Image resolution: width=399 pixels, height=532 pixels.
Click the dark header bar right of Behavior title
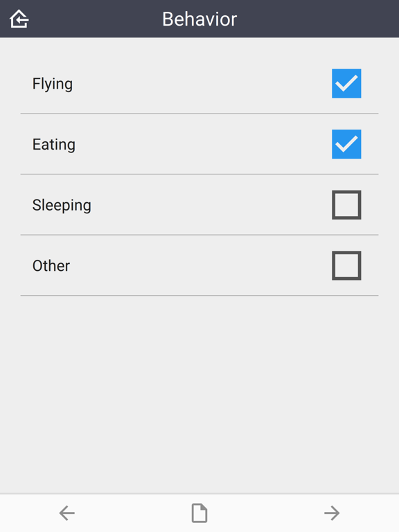pyautogui.click(x=317, y=19)
